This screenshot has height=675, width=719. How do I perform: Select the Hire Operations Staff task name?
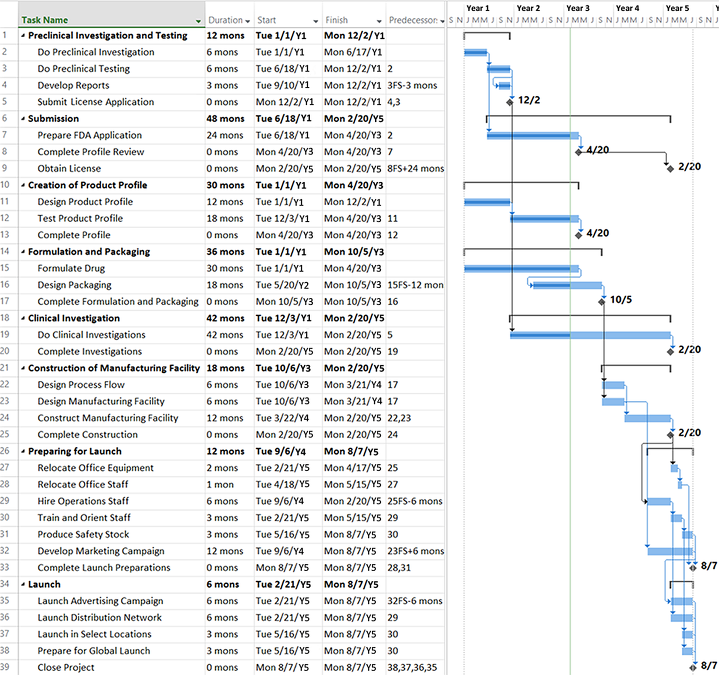tap(83, 501)
